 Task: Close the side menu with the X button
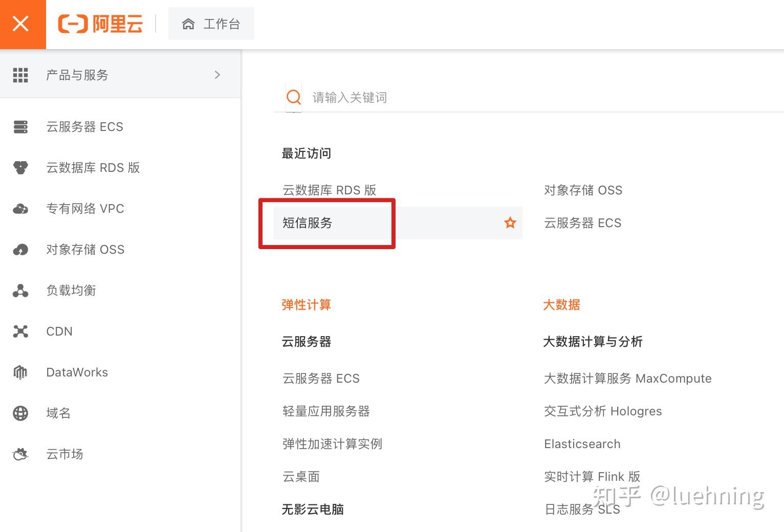20,24
